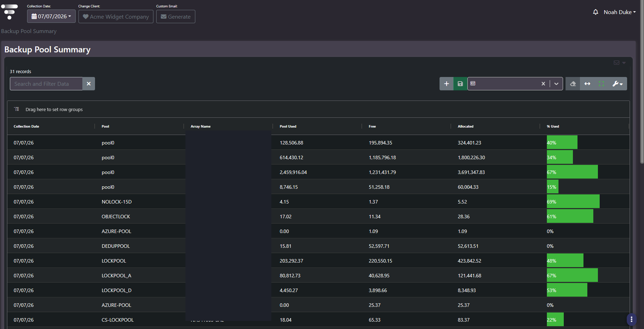
Task: Click the Allocated value 324,401.23
Action: 469,143
